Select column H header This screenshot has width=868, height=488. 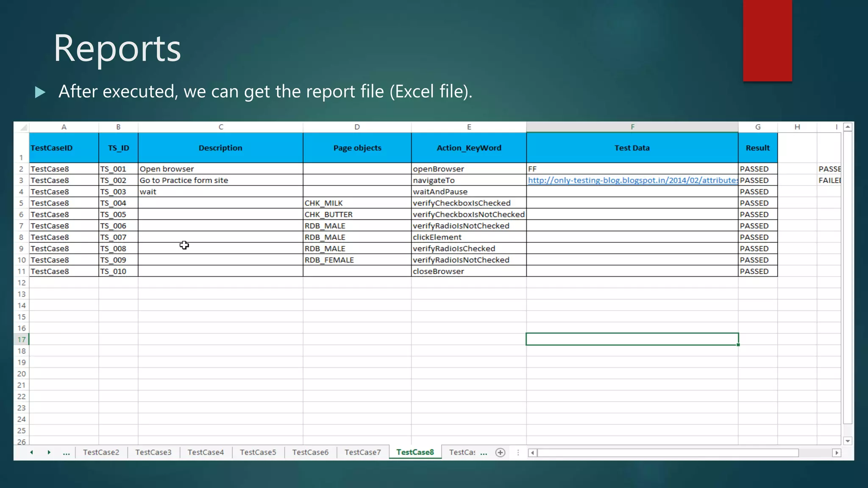pyautogui.click(x=797, y=127)
